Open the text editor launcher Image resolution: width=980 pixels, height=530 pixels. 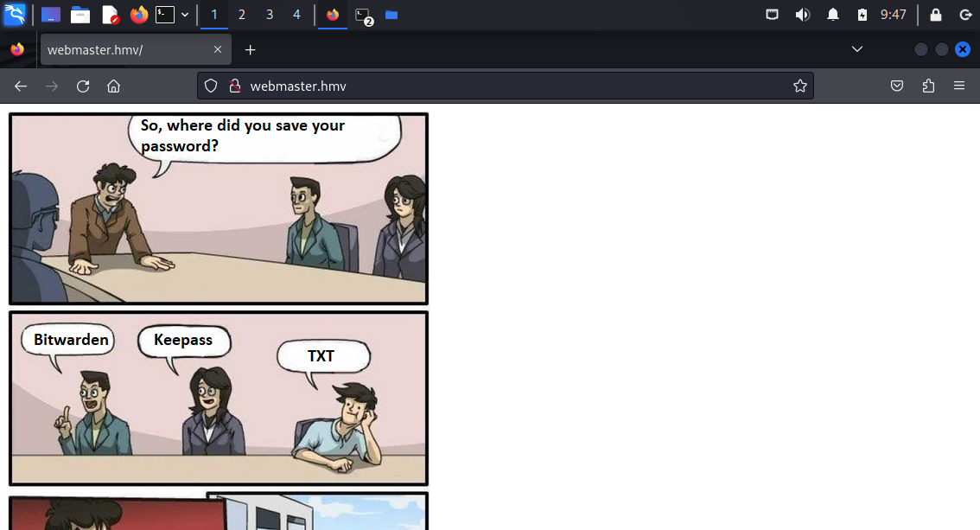[110, 15]
